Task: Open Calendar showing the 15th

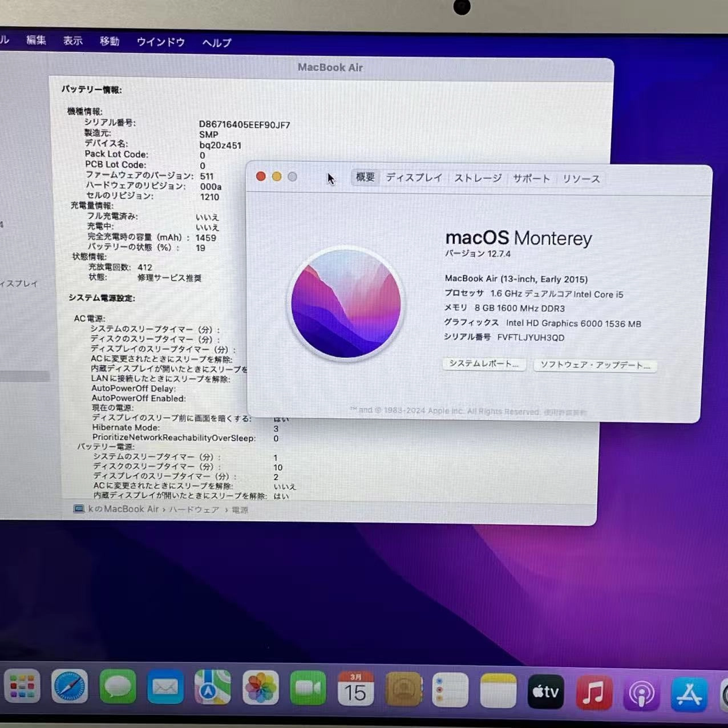Action: tap(356, 689)
